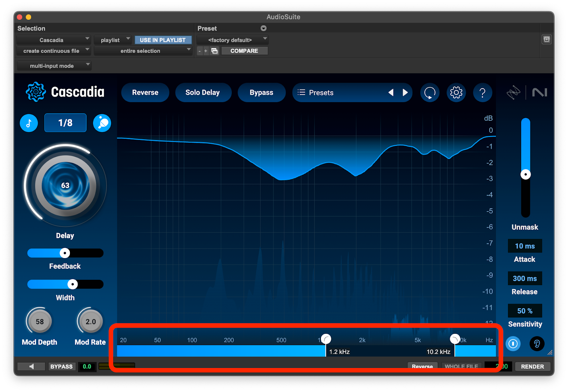The width and height of the screenshot is (568, 392).
Task: Open the entire selection dropdown
Action: [x=143, y=51]
